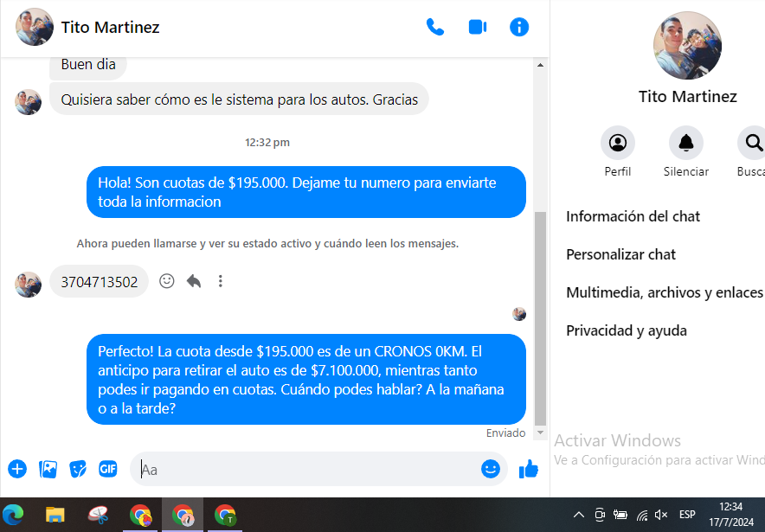Attach a photo or file
The height and width of the screenshot is (532, 765).
(x=48, y=469)
